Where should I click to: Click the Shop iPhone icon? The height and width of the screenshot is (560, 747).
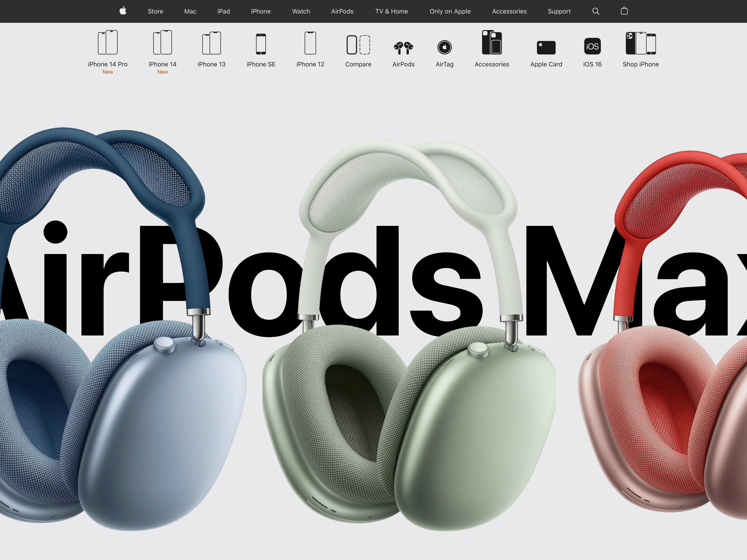coord(641,43)
